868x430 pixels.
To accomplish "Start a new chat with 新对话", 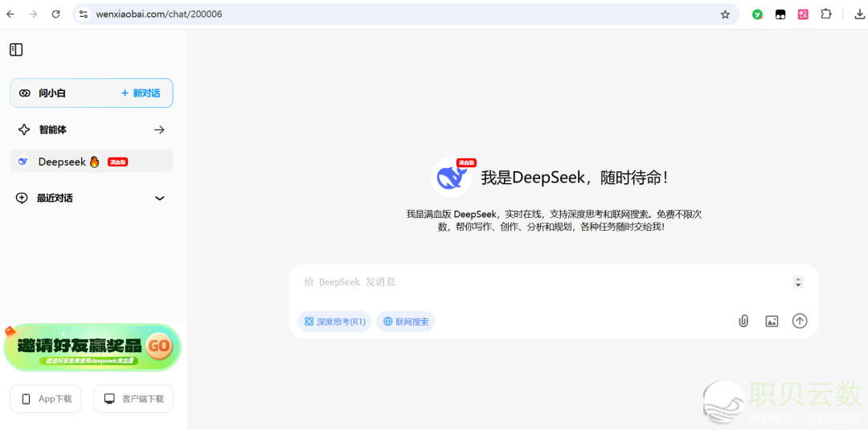I will (x=141, y=93).
